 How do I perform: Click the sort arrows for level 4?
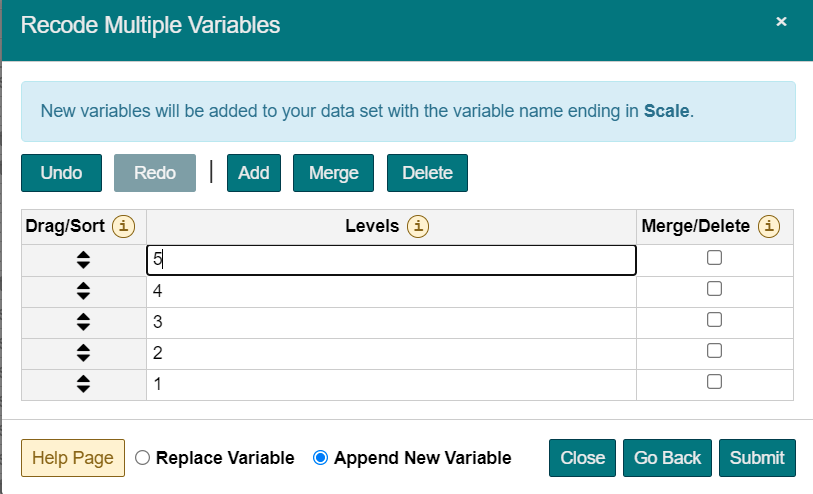click(x=83, y=291)
